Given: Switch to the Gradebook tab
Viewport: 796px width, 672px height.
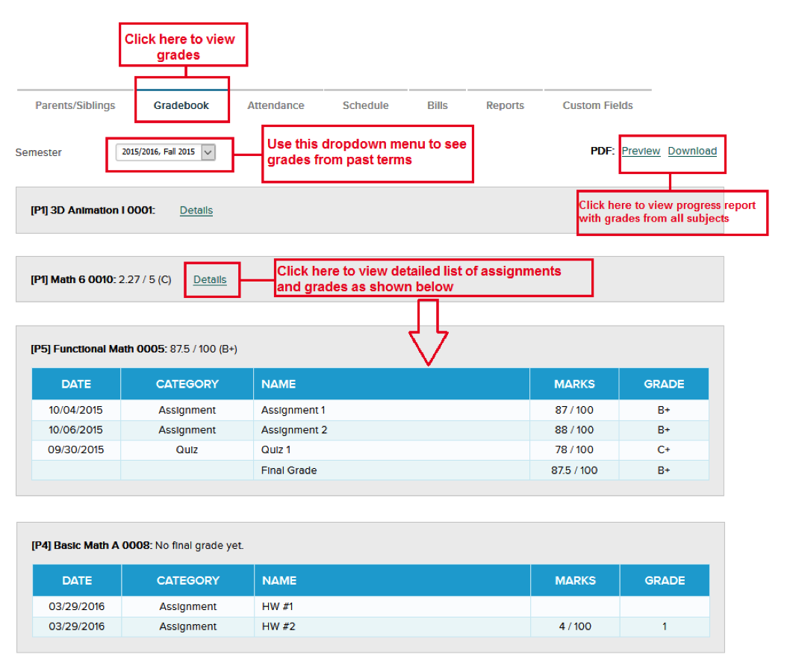Looking at the screenshot, I should tap(182, 105).
